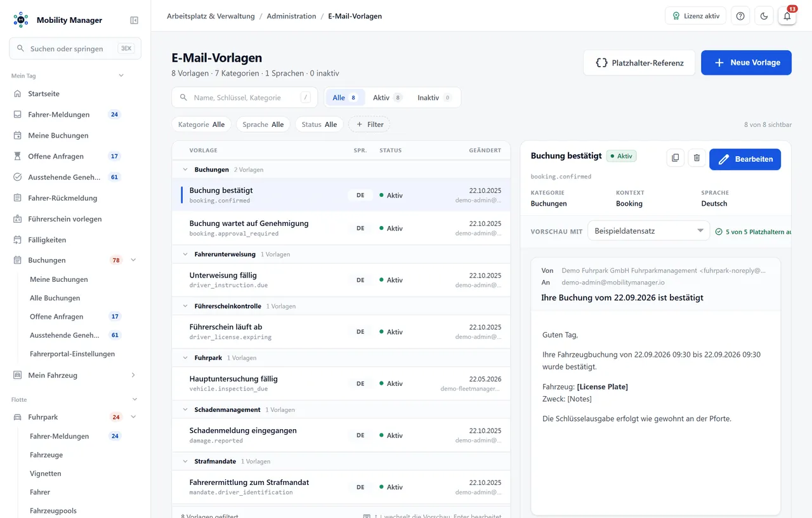Click the Fahrer-Rückmeldung icon

18,198
